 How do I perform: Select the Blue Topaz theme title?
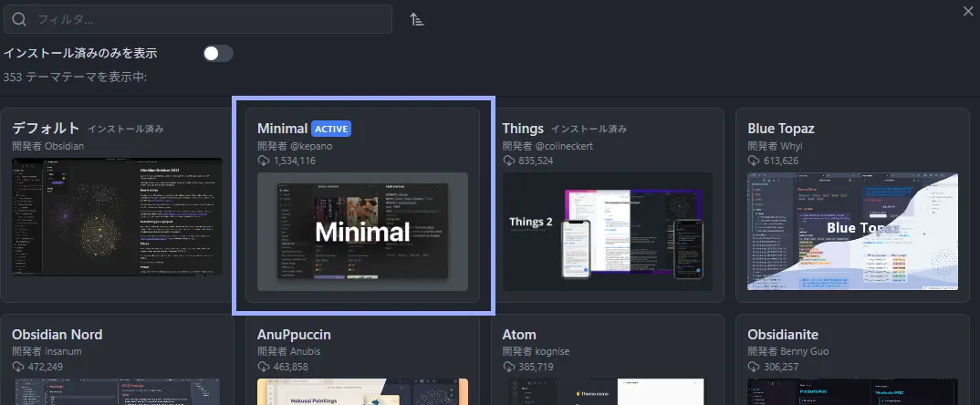click(781, 128)
